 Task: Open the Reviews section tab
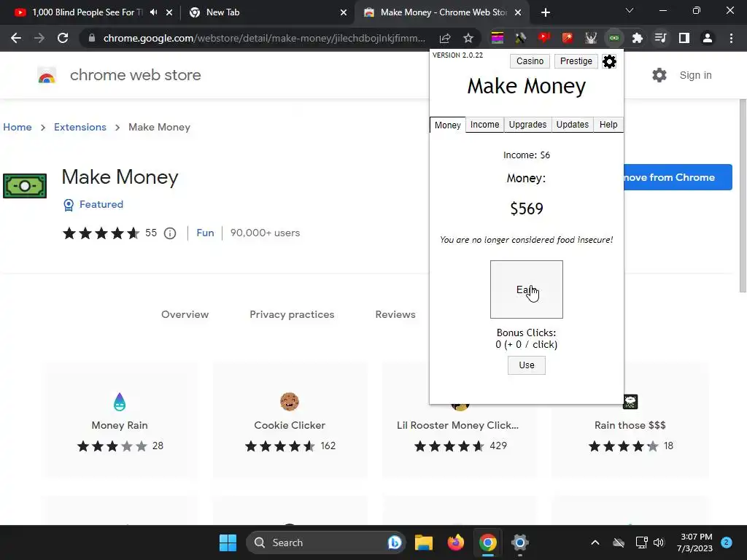point(395,314)
